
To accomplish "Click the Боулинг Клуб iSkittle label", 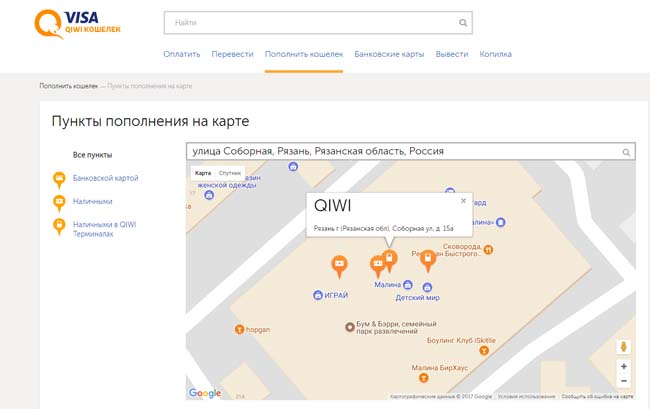I will (x=461, y=341).
